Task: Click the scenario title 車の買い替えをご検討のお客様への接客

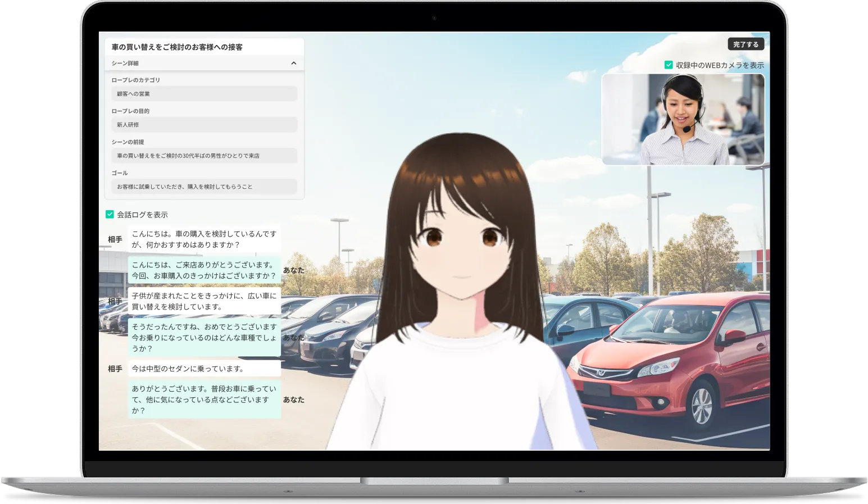Action: pos(178,47)
